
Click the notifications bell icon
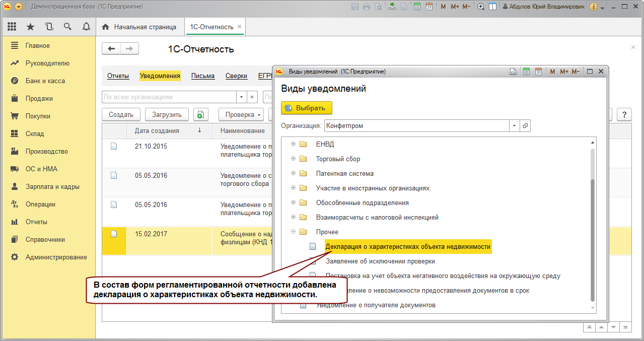[x=86, y=27]
